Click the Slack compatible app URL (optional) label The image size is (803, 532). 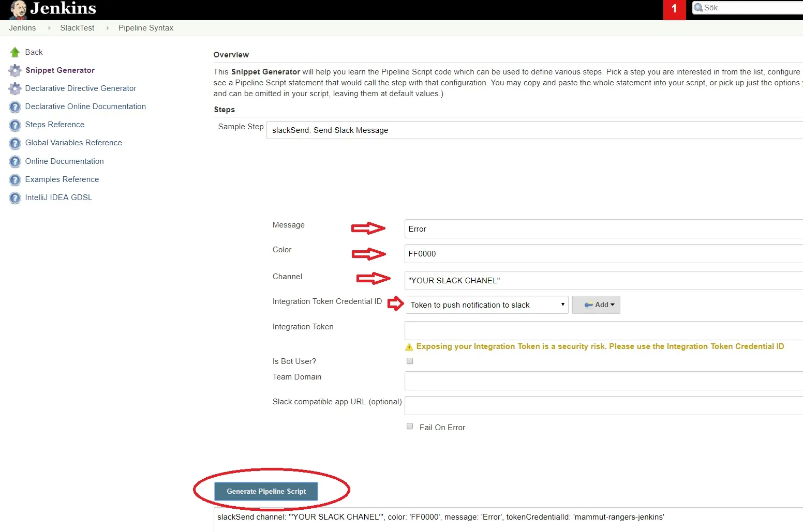[x=337, y=402]
